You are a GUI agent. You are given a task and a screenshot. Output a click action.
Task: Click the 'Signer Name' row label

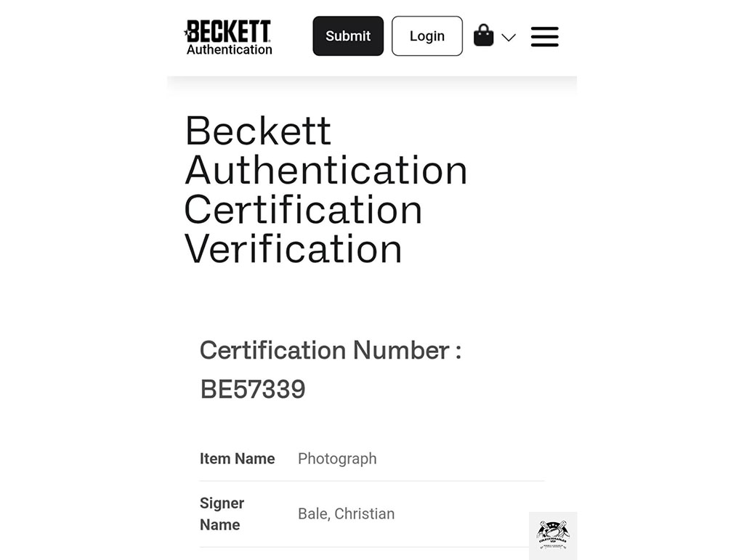click(222, 514)
